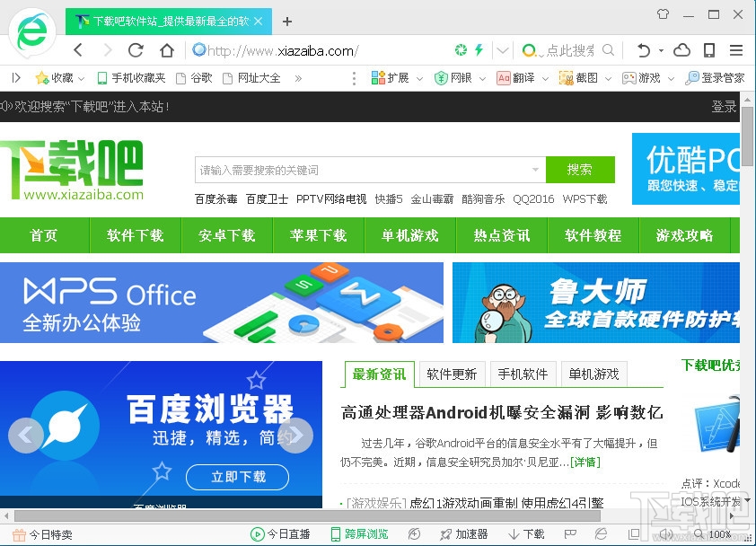756x546 pixels.
Task: Open 苹果下载 navigation item
Action: tap(319, 235)
